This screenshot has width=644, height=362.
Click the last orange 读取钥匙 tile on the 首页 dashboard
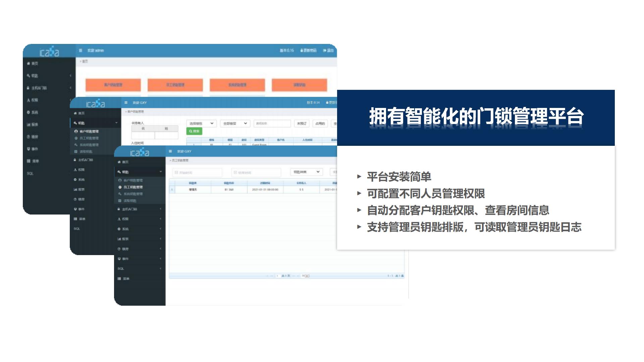click(x=299, y=85)
